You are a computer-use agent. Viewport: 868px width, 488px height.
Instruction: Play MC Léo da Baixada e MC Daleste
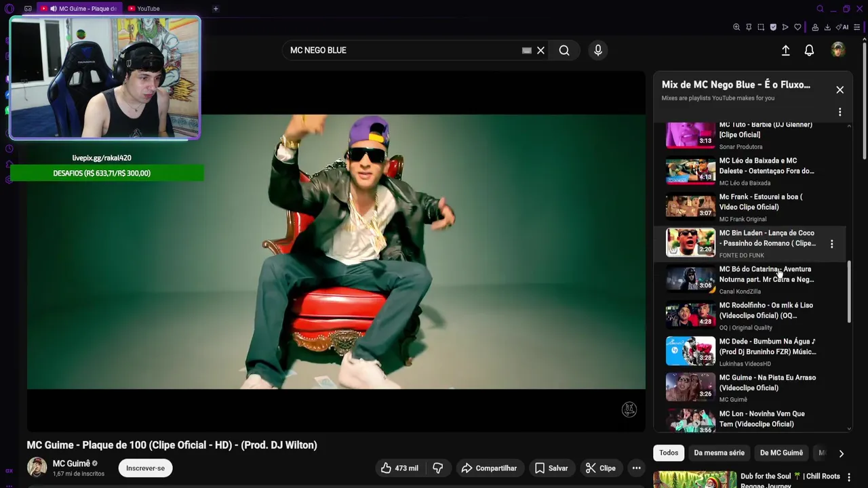(x=749, y=171)
